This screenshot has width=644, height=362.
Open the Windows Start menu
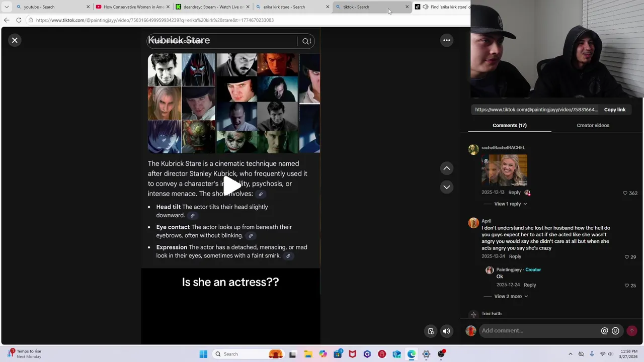203,354
